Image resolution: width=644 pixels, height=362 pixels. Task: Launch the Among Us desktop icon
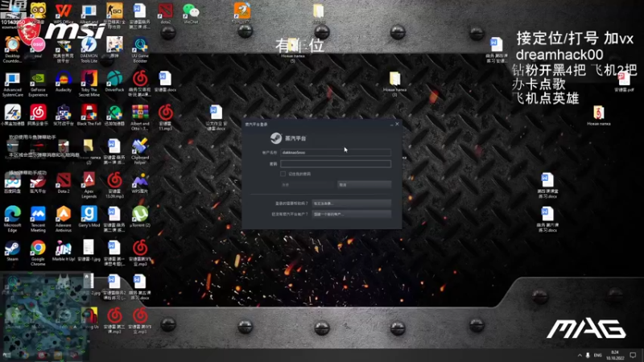tap(89, 318)
